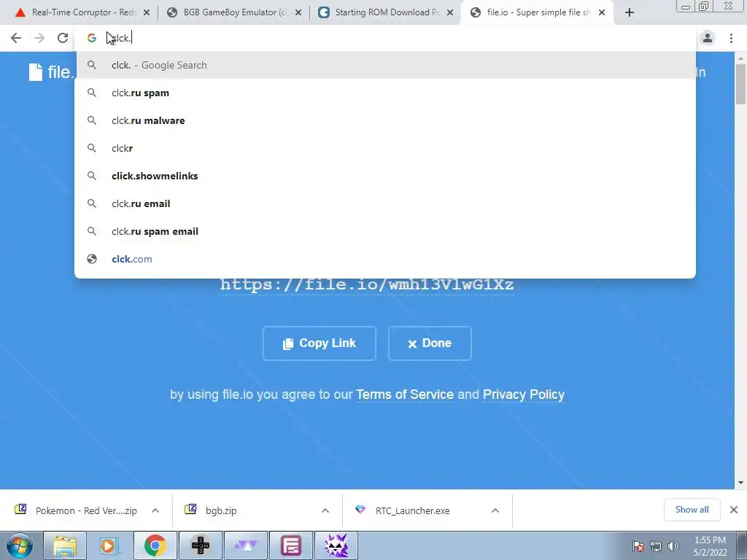Pick the 'clckr' search suggestion

pyautogui.click(x=385, y=148)
